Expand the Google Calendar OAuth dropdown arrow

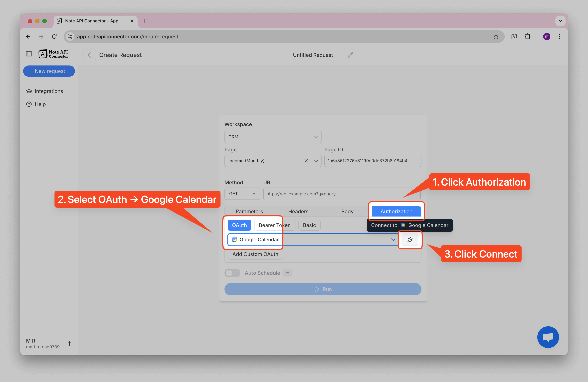(x=393, y=239)
